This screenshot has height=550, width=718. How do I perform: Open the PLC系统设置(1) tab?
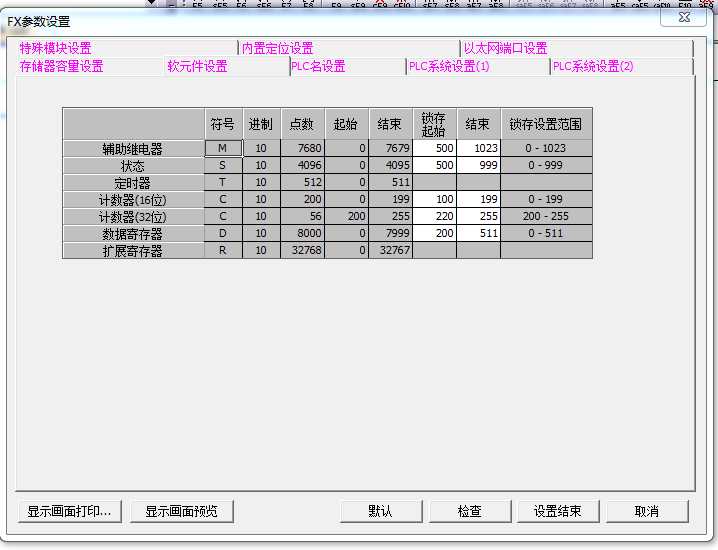tap(449, 67)
